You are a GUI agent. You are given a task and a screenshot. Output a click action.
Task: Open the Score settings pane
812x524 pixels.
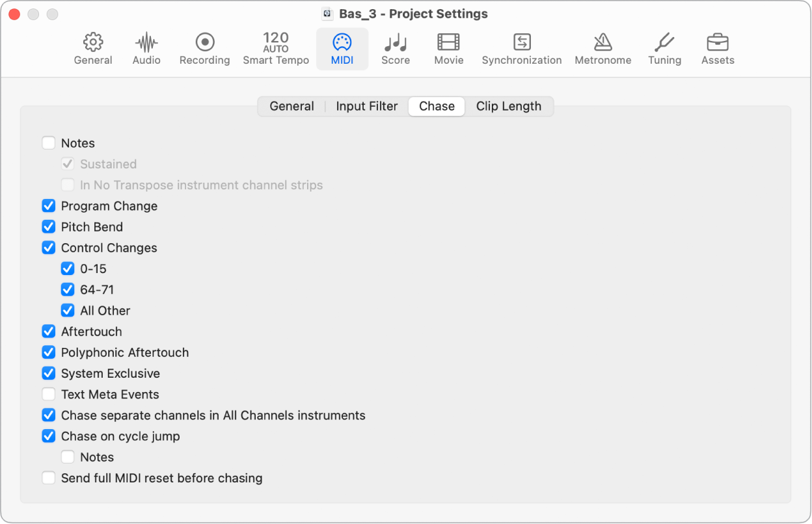[396, 48]
